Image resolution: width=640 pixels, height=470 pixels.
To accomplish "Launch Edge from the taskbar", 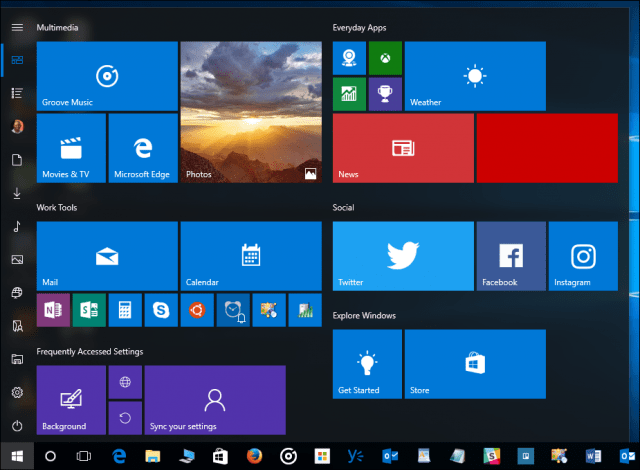I will click(119, 456).
